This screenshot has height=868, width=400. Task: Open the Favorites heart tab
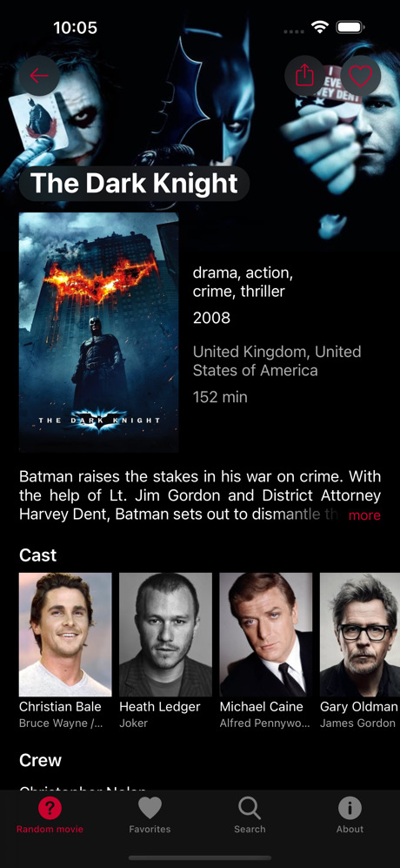click(150, 809)
